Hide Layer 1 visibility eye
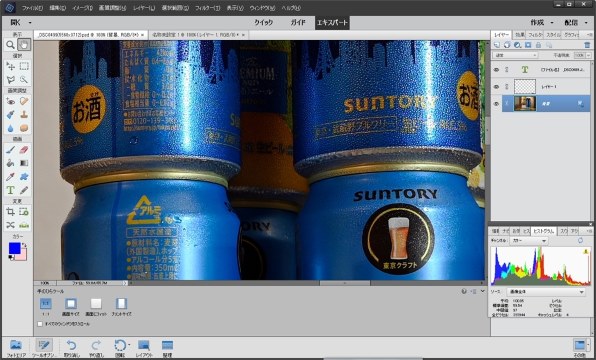This screenshot has height=360, width=596. (496, 87)
